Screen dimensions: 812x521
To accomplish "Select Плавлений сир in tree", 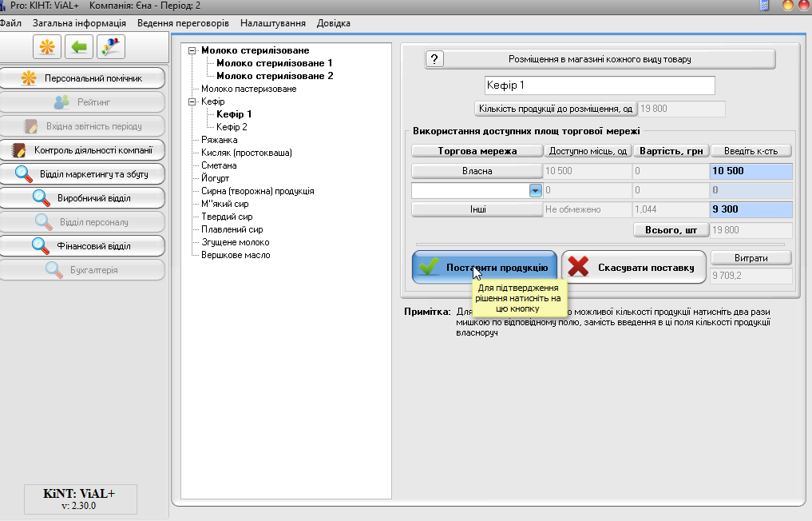I will coord(232,229).
